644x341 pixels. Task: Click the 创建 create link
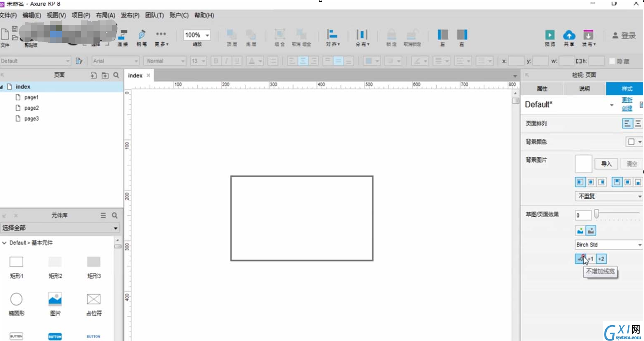(627, 108)
